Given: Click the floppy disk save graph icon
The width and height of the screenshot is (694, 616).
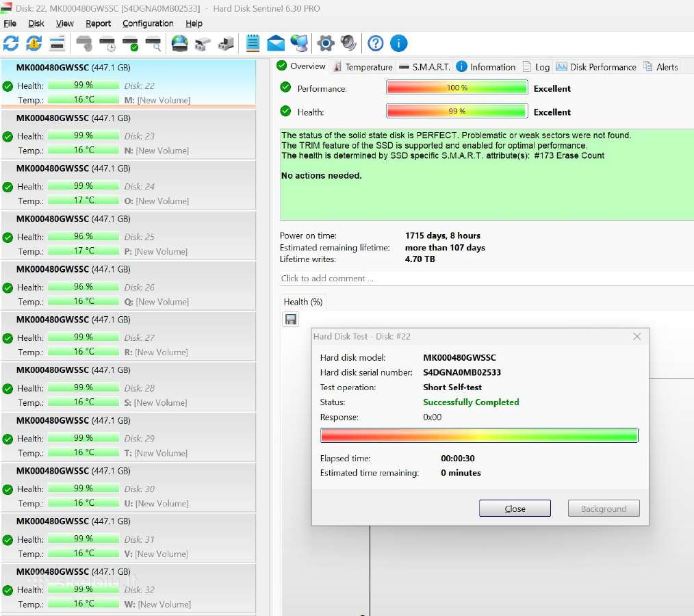Looking at the screenshot, I should 291,319.
